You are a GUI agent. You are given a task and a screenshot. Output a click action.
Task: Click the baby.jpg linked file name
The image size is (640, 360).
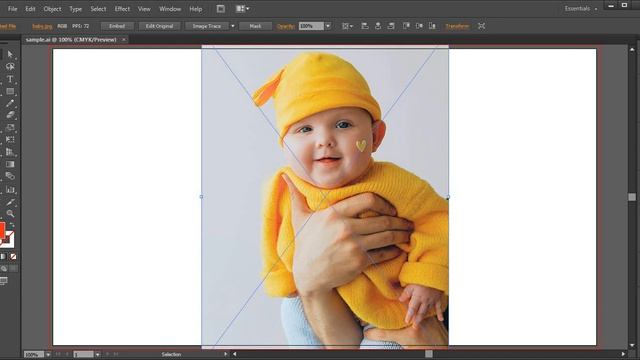[42, 26]
